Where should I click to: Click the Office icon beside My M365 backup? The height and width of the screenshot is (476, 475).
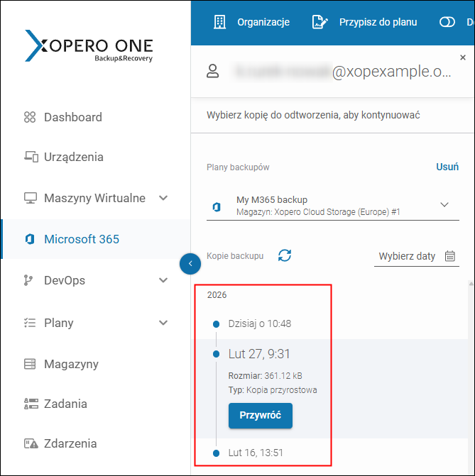[217, 207]
